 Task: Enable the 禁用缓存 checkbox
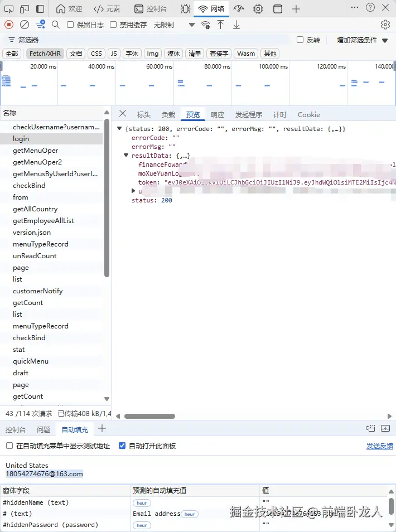click(113, 25)
